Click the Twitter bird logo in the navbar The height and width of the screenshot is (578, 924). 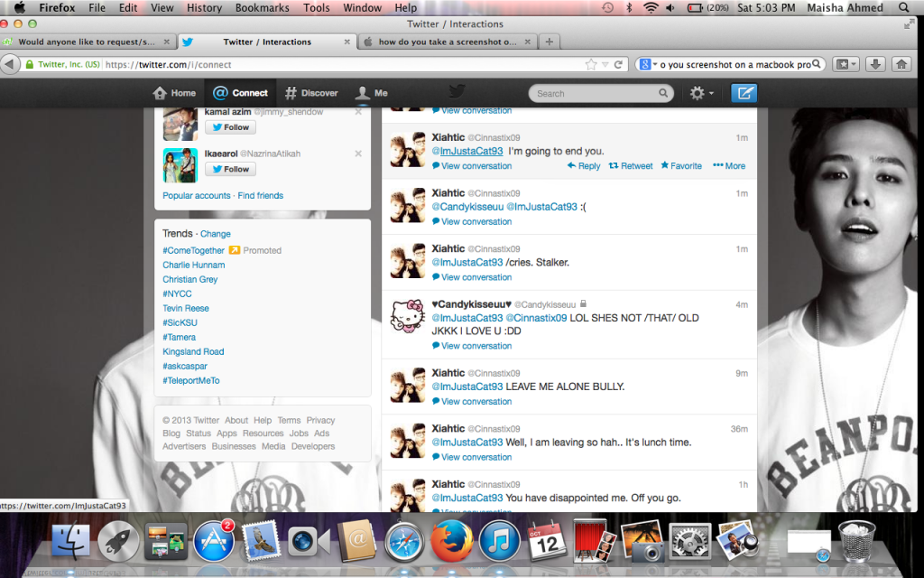[x=457, y=91]
